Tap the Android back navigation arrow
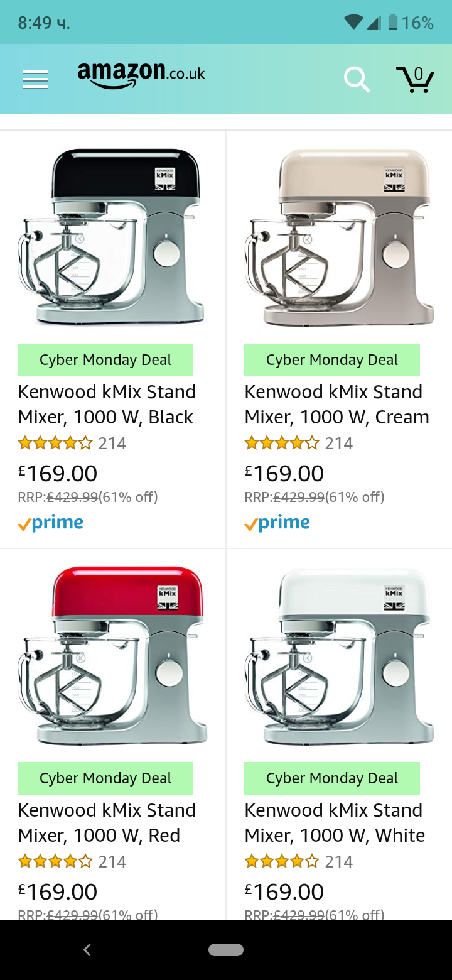Image resolution: width=452 pixels, height=980 pixels. pos(87,950)
